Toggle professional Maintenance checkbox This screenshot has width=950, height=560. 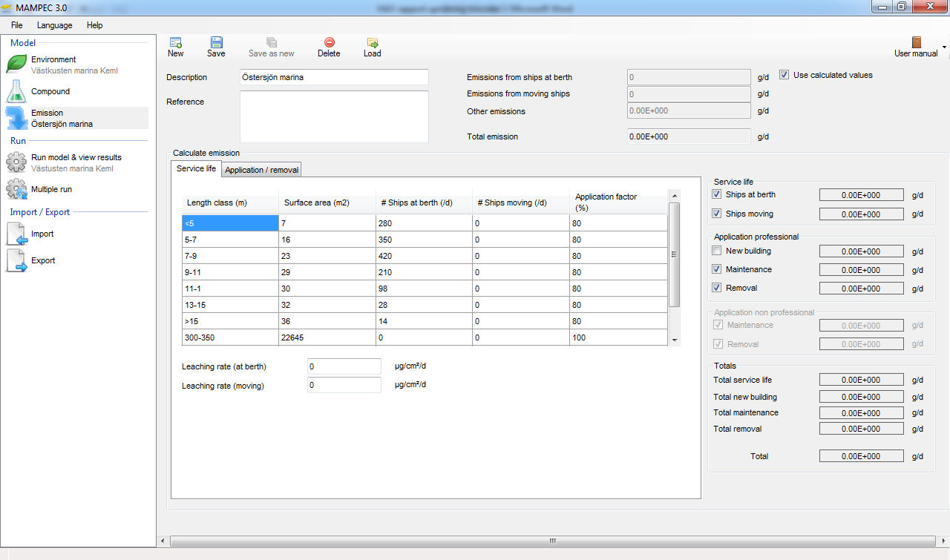click(x=716, y=269)
